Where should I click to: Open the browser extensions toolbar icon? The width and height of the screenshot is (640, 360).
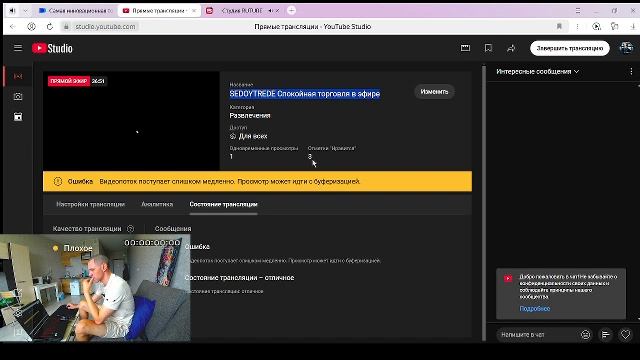pyautogui.click(x=614, y=27)
